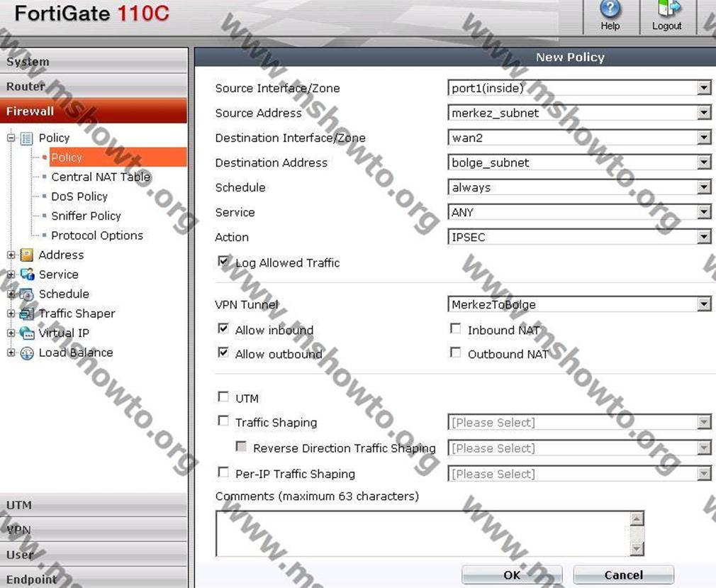This screenshot has height=588, width=716.
Task: Open the UTM menu section
Action: click(94, 505)
